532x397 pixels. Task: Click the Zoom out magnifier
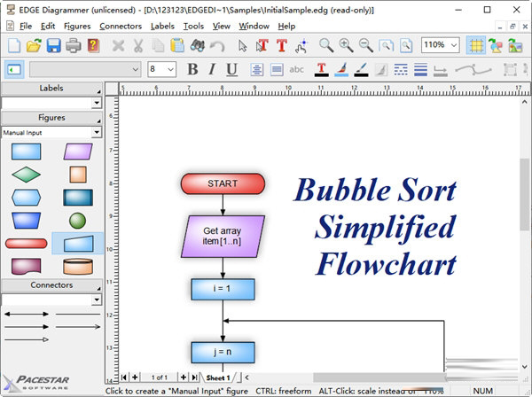coord(366,45)
